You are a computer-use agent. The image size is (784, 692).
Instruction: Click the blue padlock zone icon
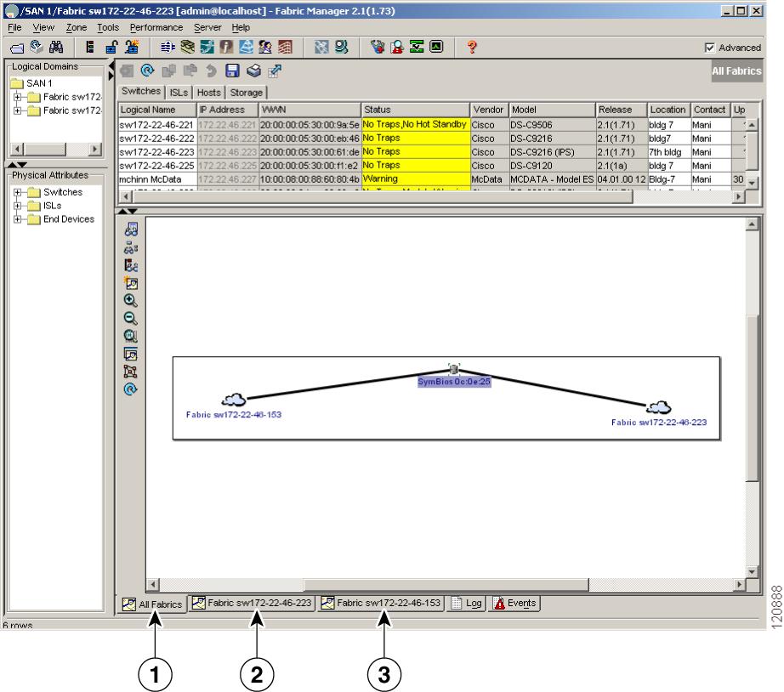pos(111,47)
